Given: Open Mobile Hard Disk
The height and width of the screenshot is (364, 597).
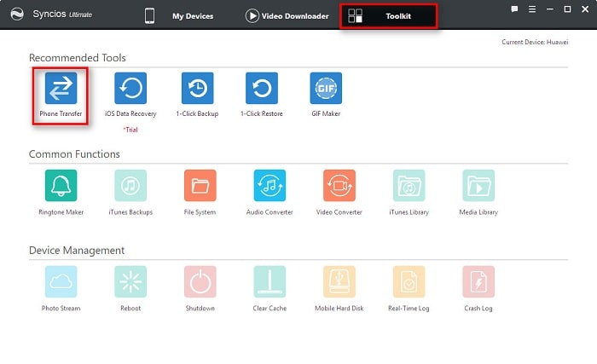Looking at the screenshot, I should pyautogui.click(x=339, y=282).
